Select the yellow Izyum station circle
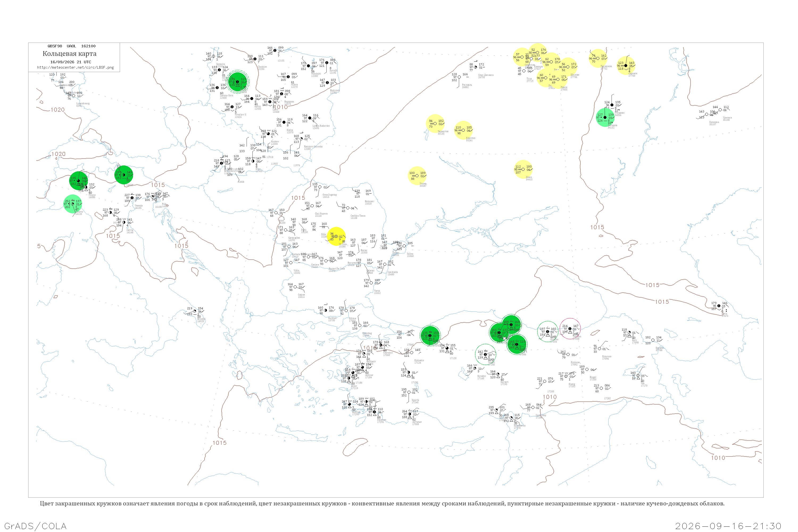The image size is (798, 532). click(523, 169)
